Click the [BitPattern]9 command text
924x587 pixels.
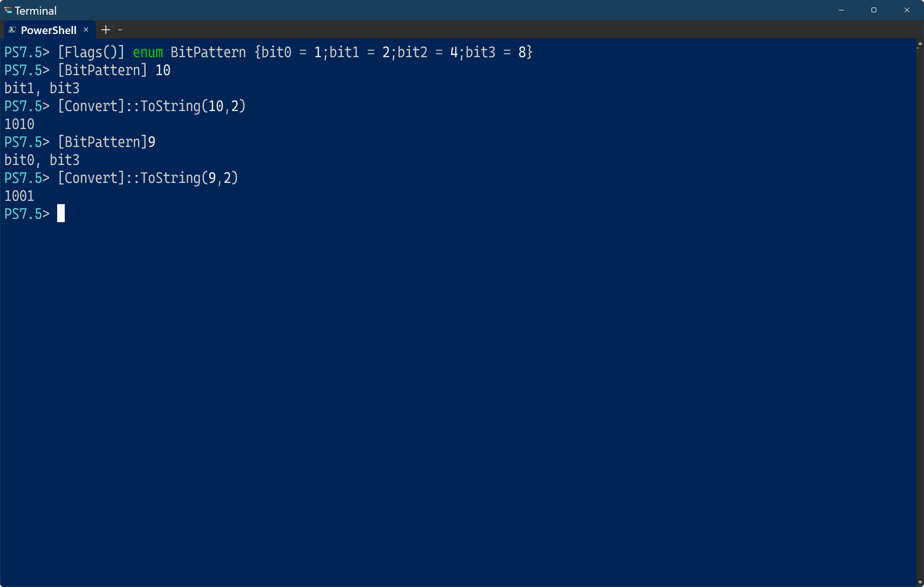(x=106, y=142)
